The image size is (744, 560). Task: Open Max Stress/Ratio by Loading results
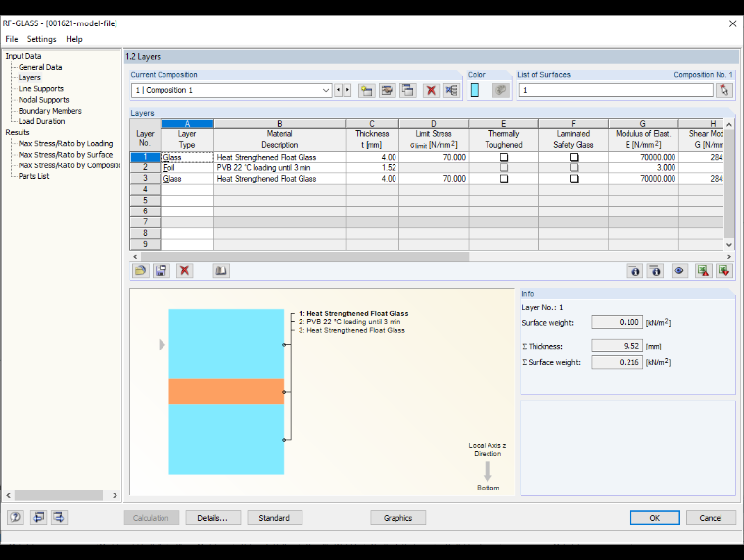tap(66, 143)
